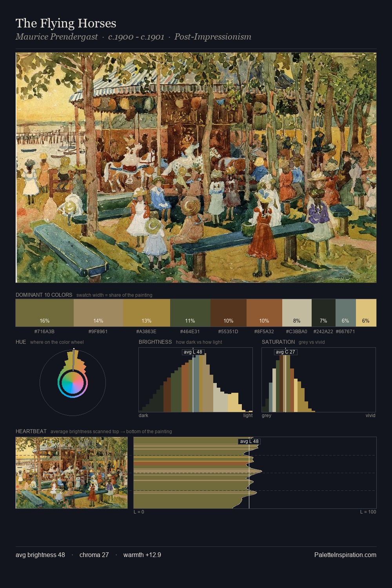Click the footer stat "warmth +12.9"
Screen dimensions: 392x588
pyautogui.click(x=142, y=555)
